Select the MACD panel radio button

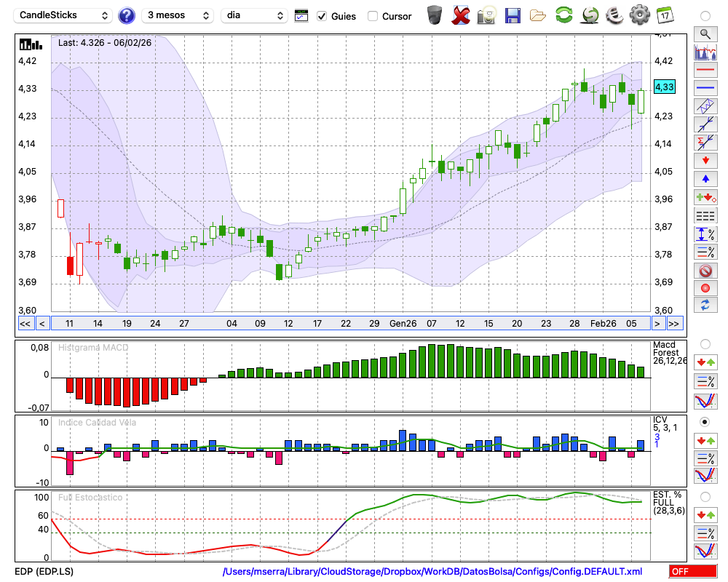click(705, 344)
